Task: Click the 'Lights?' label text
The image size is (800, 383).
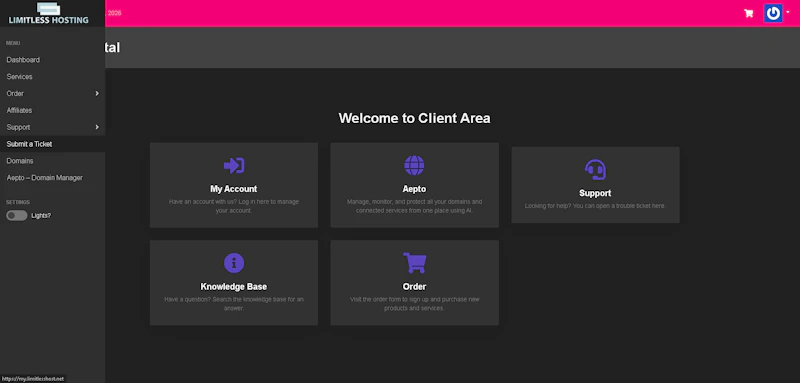Action: [x=41, y=216]
